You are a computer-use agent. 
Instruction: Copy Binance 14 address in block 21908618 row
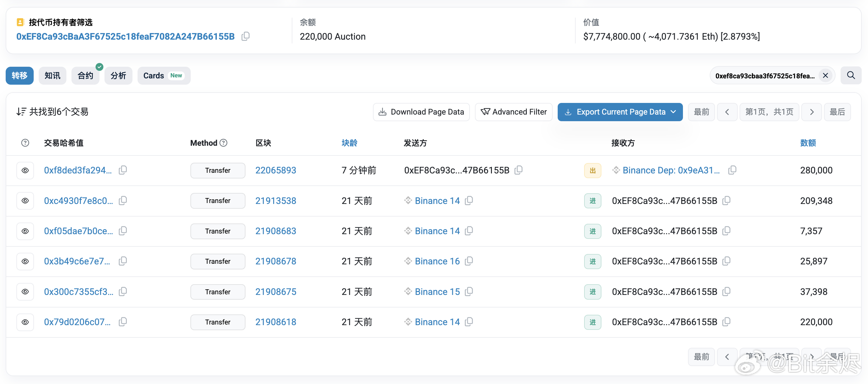[469, 322]
